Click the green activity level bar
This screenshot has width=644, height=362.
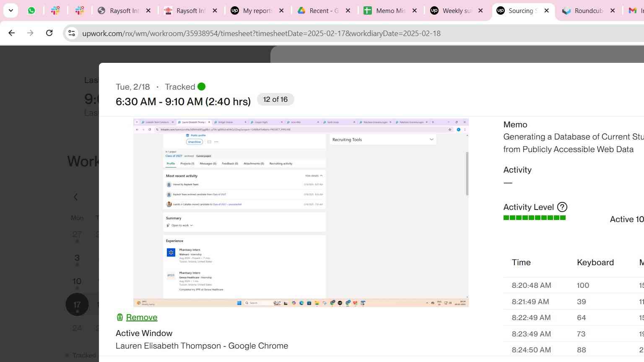535,217
